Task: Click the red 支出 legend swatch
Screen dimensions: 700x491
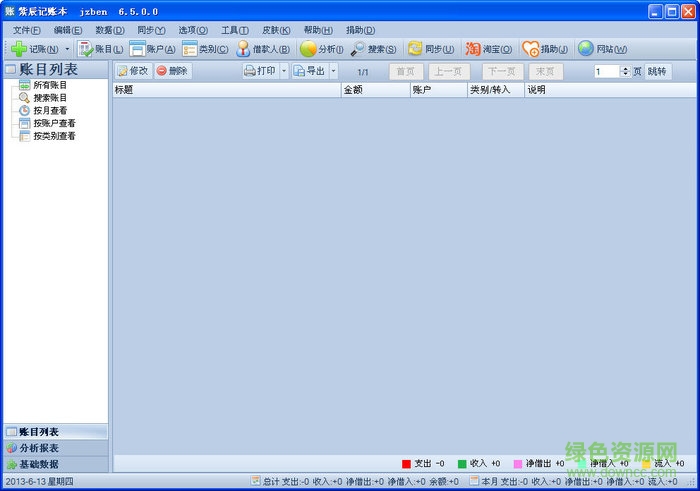Action: click(406, 464)
